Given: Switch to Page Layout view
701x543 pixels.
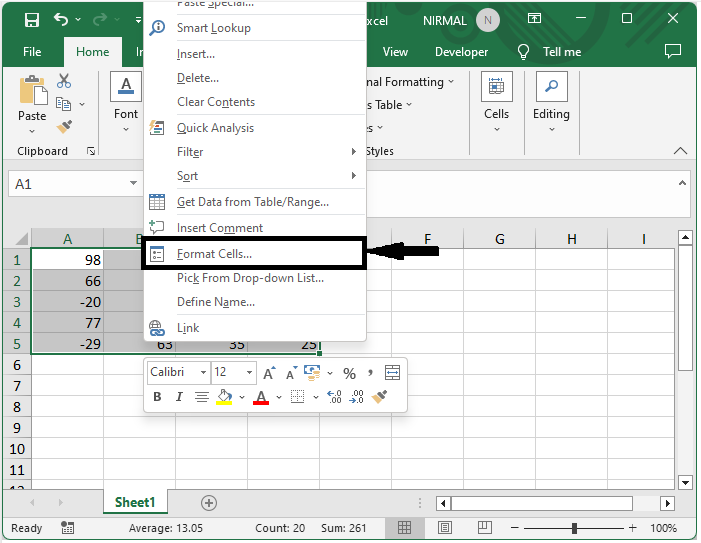Looking at the screenshot, I should [x=444, y=528].
